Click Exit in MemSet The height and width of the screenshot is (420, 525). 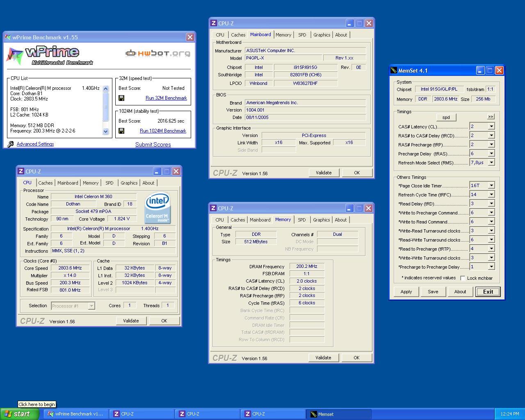(x=488, y=292)
